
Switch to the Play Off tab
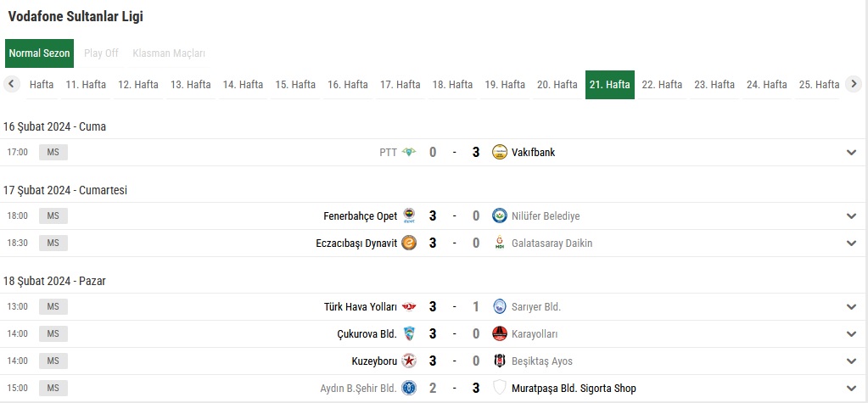(x=101, y=53)
